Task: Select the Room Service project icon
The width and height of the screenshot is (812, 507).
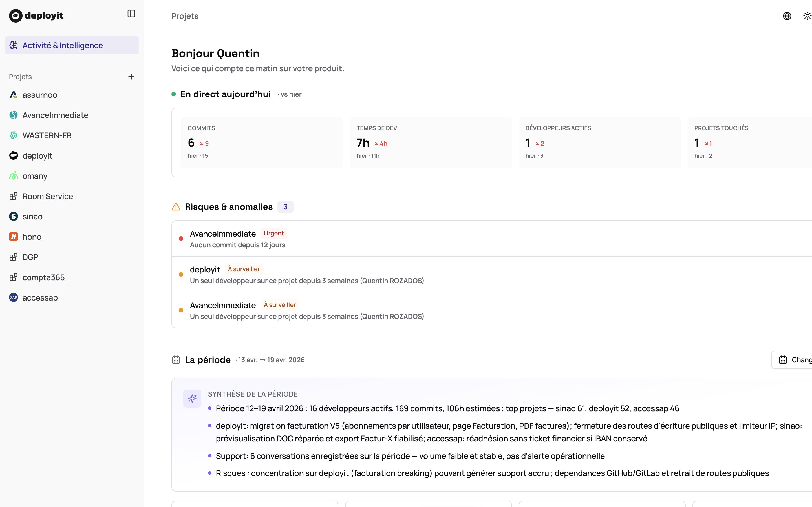Action: [14, 196]
